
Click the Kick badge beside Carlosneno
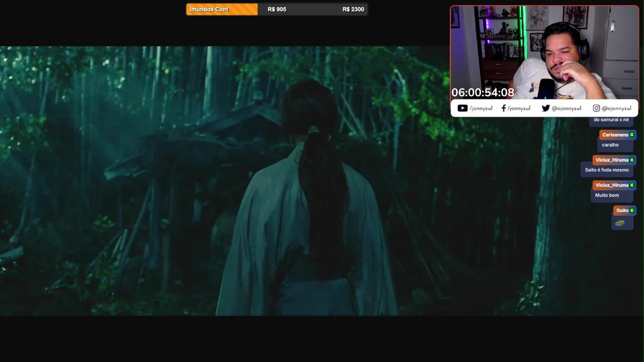(632, 135)
